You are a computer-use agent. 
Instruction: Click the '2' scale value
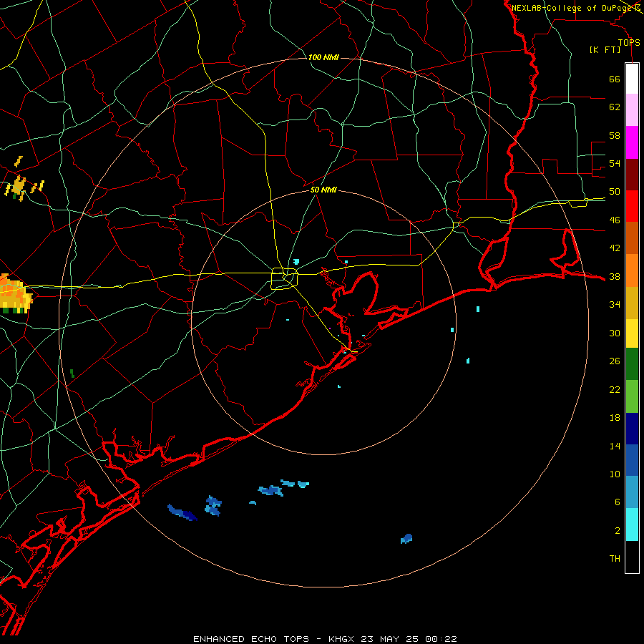pos(617,531)
